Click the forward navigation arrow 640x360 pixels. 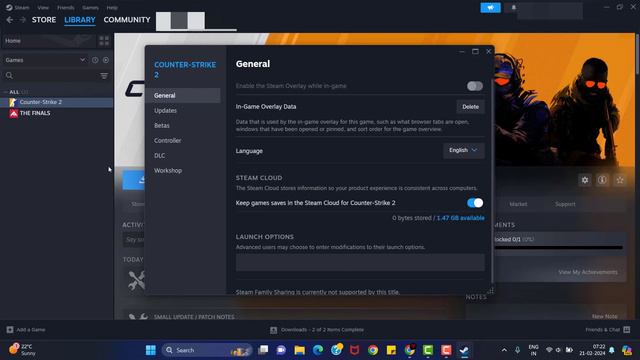[x=23, y=20]
